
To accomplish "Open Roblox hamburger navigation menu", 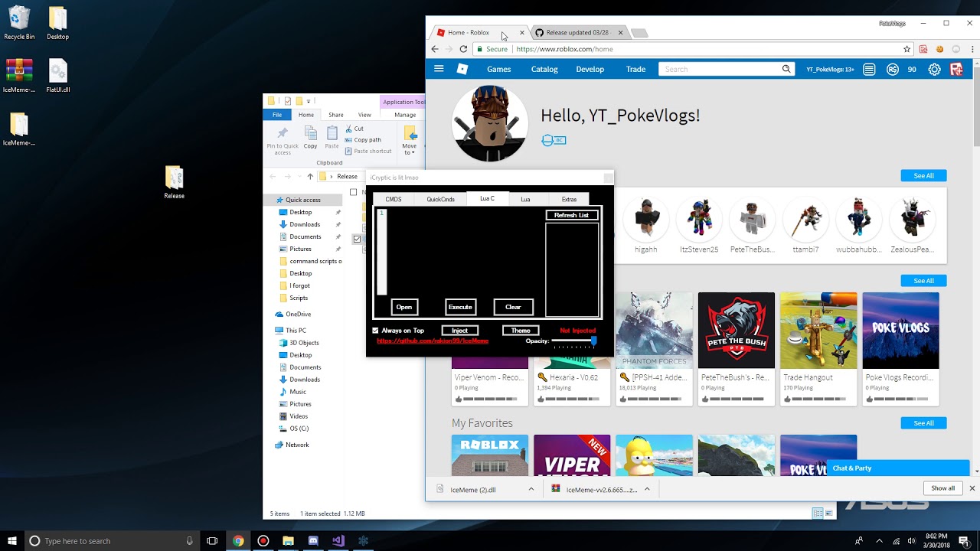I will (439, 69).
